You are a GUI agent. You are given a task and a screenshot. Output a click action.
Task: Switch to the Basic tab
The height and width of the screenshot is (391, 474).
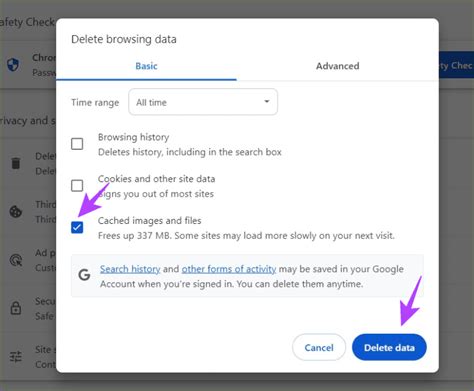coord(146,66)
